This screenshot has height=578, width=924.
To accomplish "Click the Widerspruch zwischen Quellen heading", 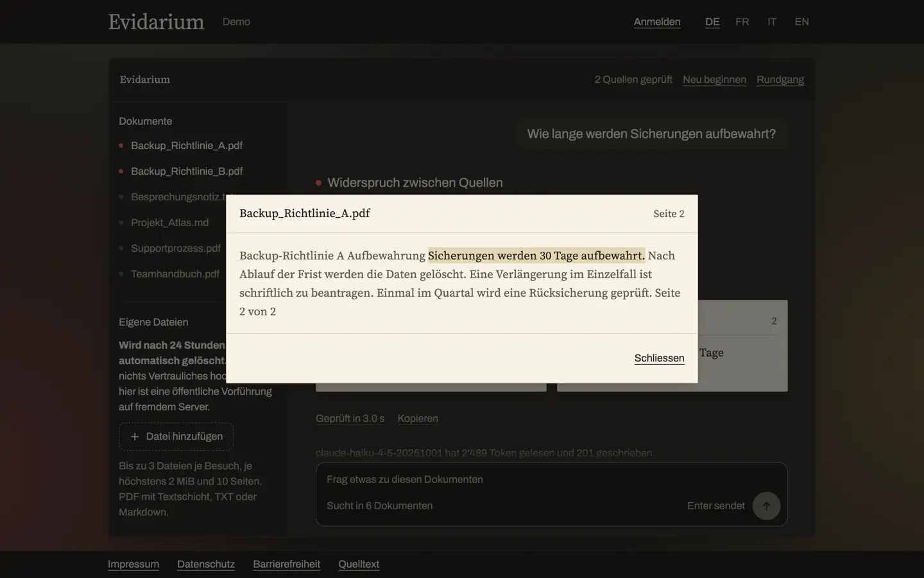I will click(415, 183).
